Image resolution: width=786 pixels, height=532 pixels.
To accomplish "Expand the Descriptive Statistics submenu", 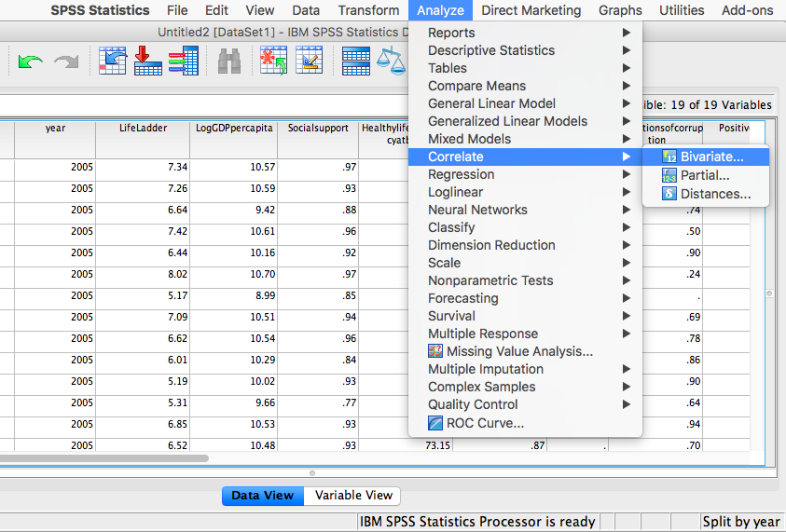I will 525,50.
